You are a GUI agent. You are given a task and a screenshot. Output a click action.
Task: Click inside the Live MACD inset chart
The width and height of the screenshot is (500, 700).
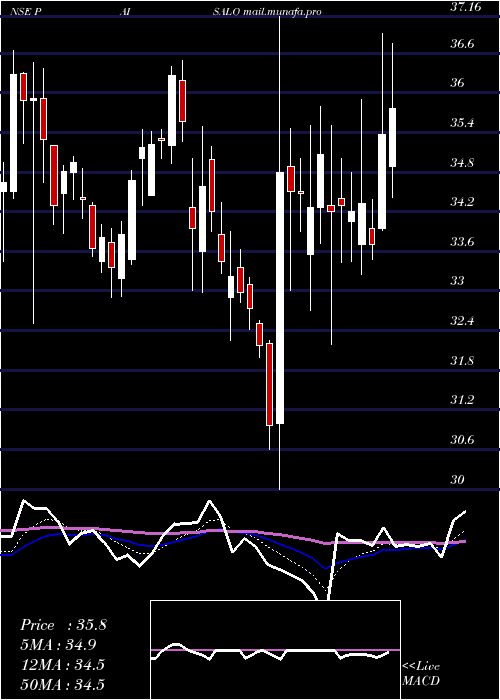(275, 650)
